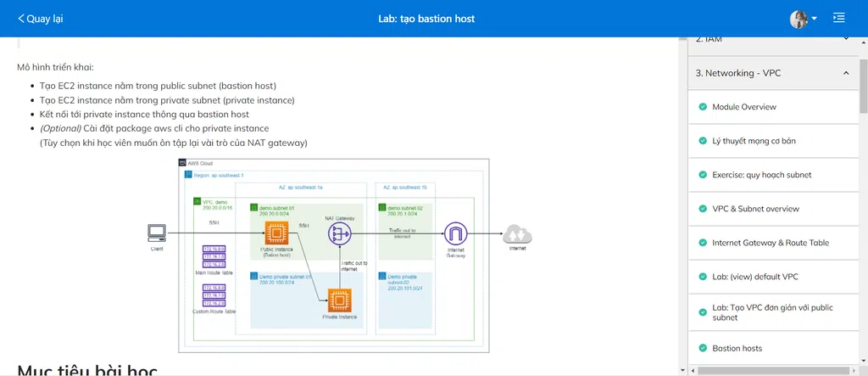Screen dimensions: 868x376
Task: Open Lab: Tạo VPC đơn giản lesson
Action: pyautogui.click(x=773, y=312)
